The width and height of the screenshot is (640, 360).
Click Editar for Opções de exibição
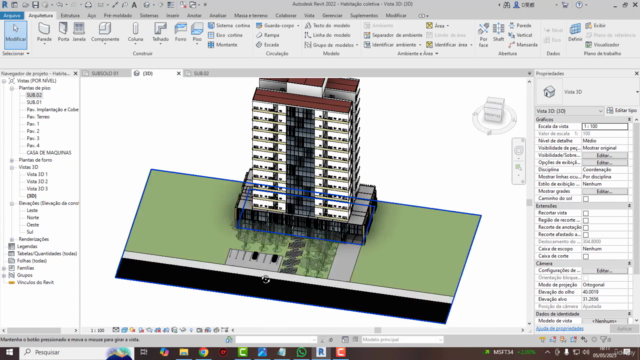(605, 162)
